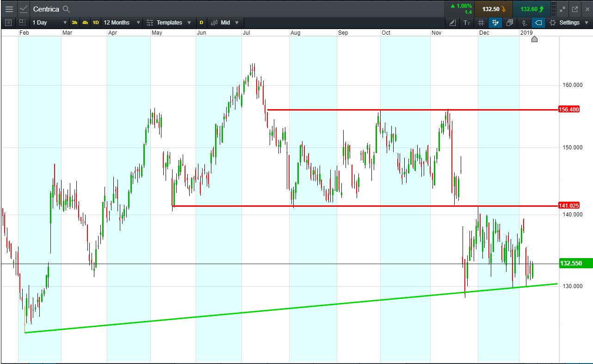Open the Templates dropdown arrow
Image resolution: width=593 pixels, height=364 pixels.
coord(189,23)
